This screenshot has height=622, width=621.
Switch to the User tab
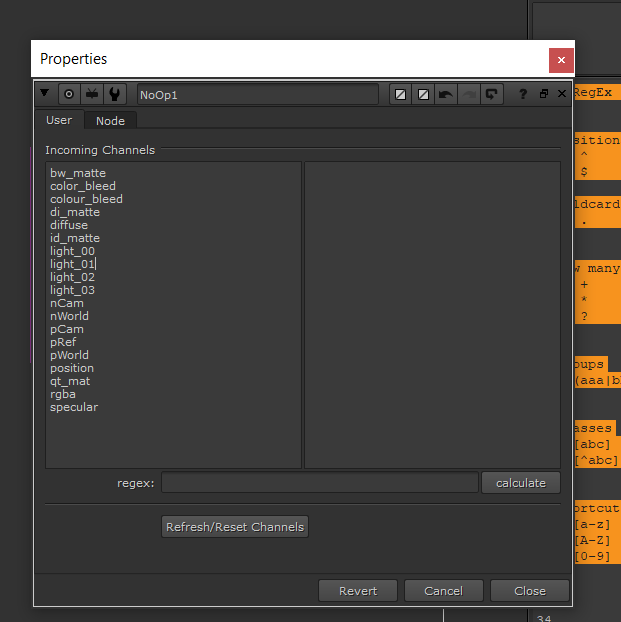pos(59,120)
